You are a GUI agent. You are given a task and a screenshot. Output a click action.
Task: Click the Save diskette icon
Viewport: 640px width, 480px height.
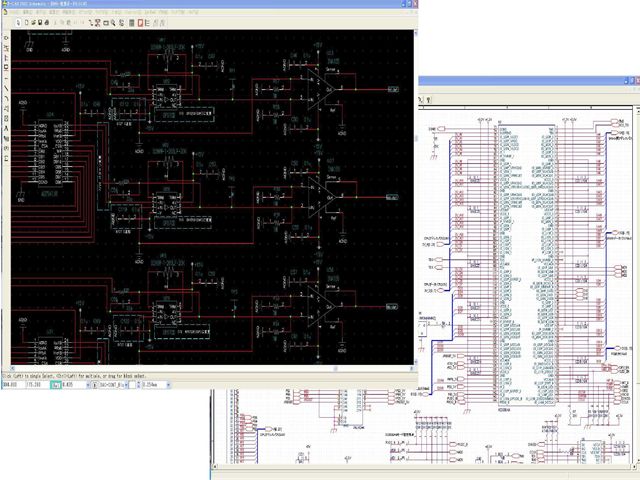40,23
